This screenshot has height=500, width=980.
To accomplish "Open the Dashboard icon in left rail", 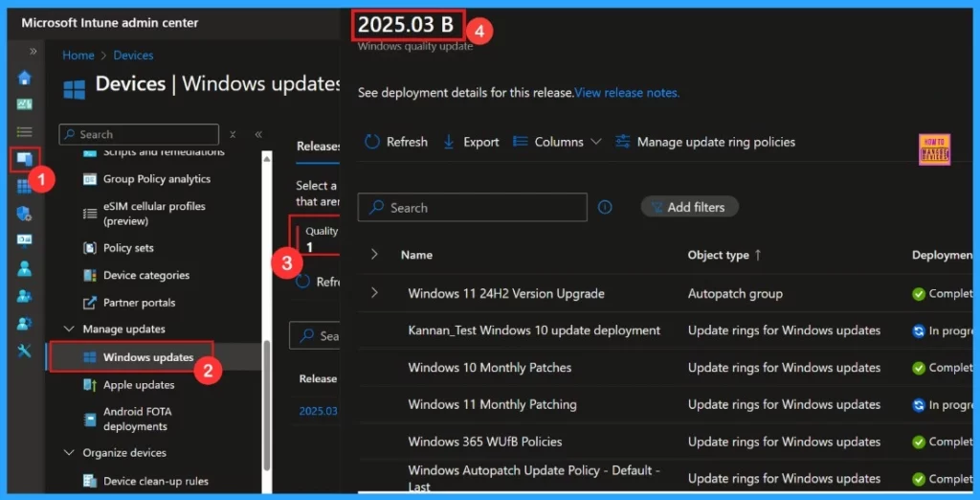I will [x=24, y=104].
